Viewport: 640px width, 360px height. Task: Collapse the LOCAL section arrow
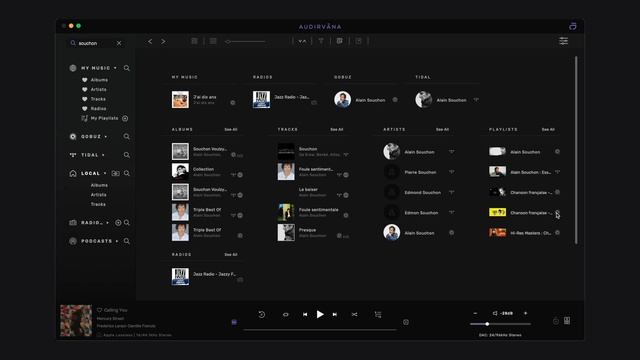[105, 173]
